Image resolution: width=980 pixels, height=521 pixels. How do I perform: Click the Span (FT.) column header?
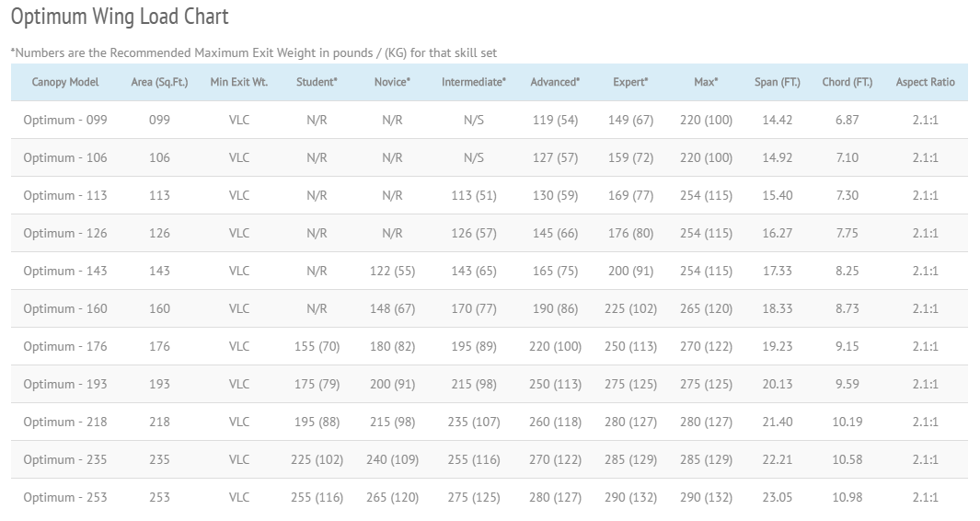point(778,82)
